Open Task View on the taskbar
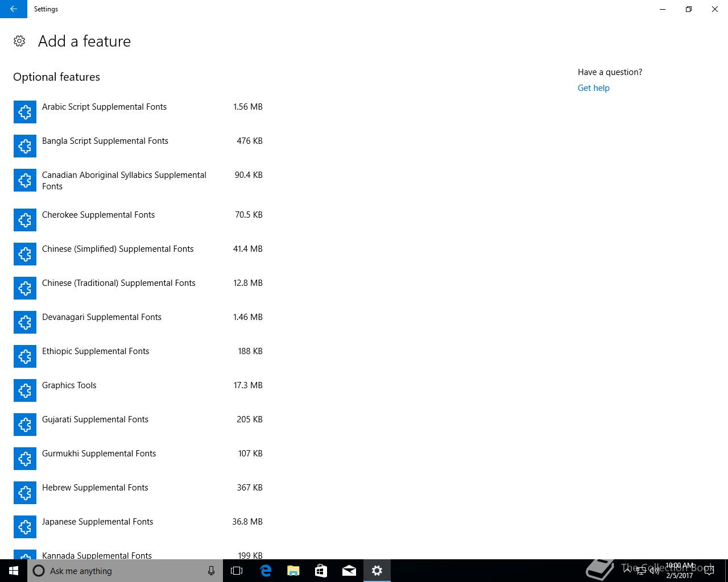Viewport: 728px width, 582px height. (x=237, y=571)
